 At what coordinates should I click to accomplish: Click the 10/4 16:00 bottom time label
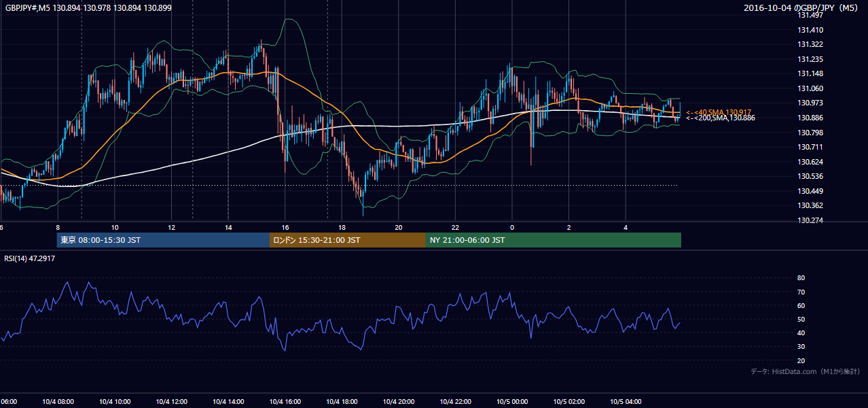pyautogui.click(x=285, y=401)
